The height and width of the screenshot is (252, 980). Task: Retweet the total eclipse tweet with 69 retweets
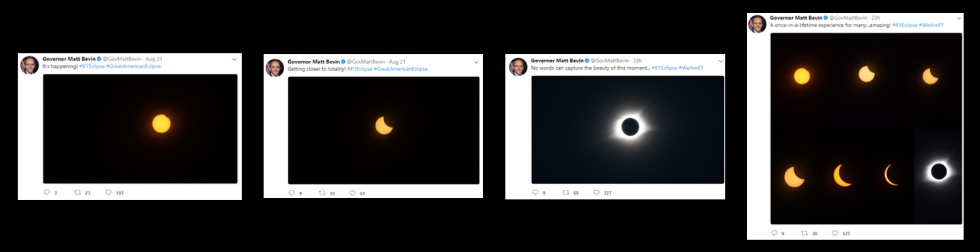coord(565,193)
